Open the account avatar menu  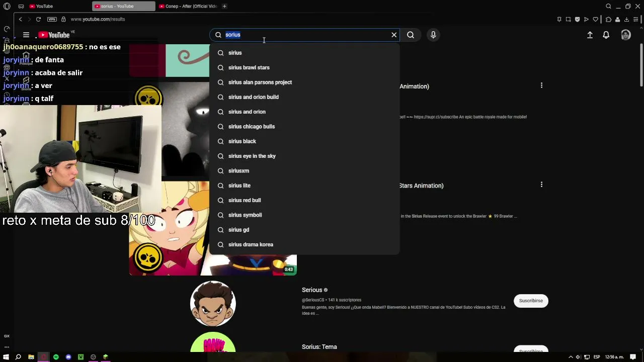[x=626, y=35]
